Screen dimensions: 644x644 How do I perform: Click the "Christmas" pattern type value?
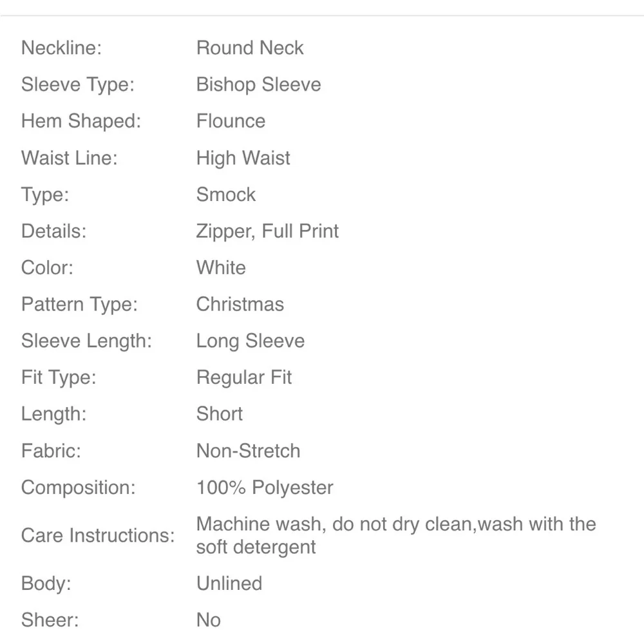pos(240,305)
